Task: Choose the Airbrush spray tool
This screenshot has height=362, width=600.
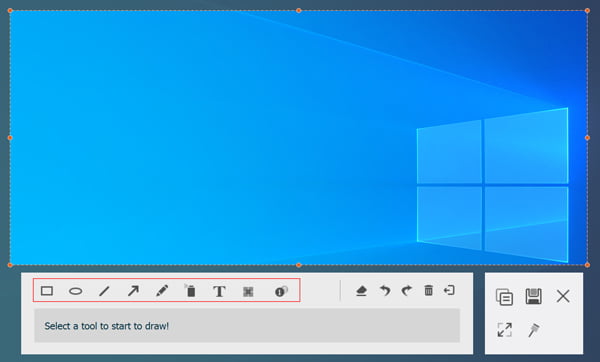Action: [x=190, y=291]
